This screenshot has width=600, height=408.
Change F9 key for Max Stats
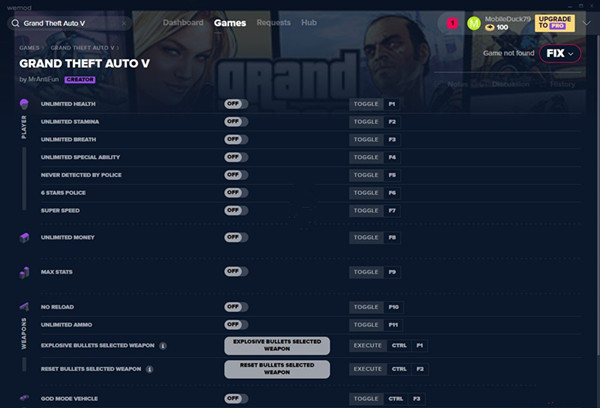(x=392, y=272)
